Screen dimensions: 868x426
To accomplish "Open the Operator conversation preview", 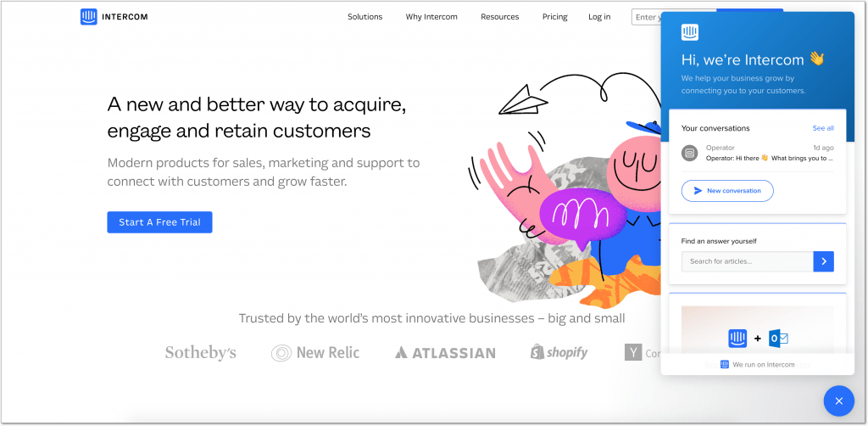I will [757, 153].
